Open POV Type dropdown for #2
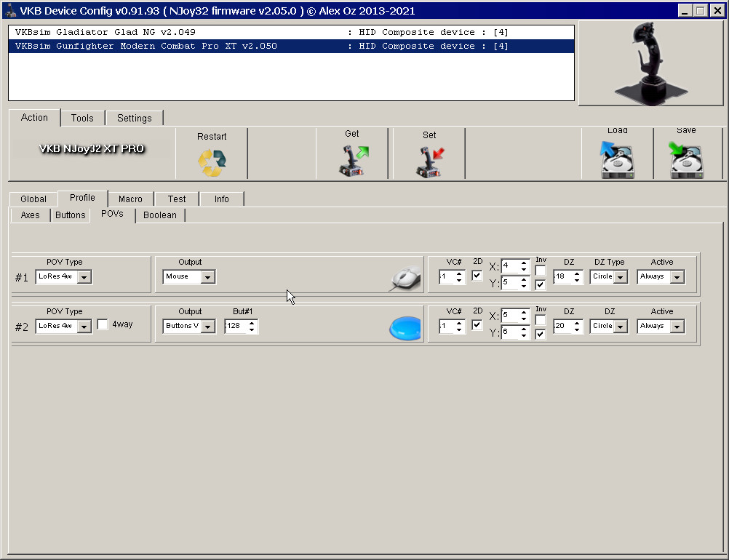Screen dimensions: 729x560 [84, 327]
